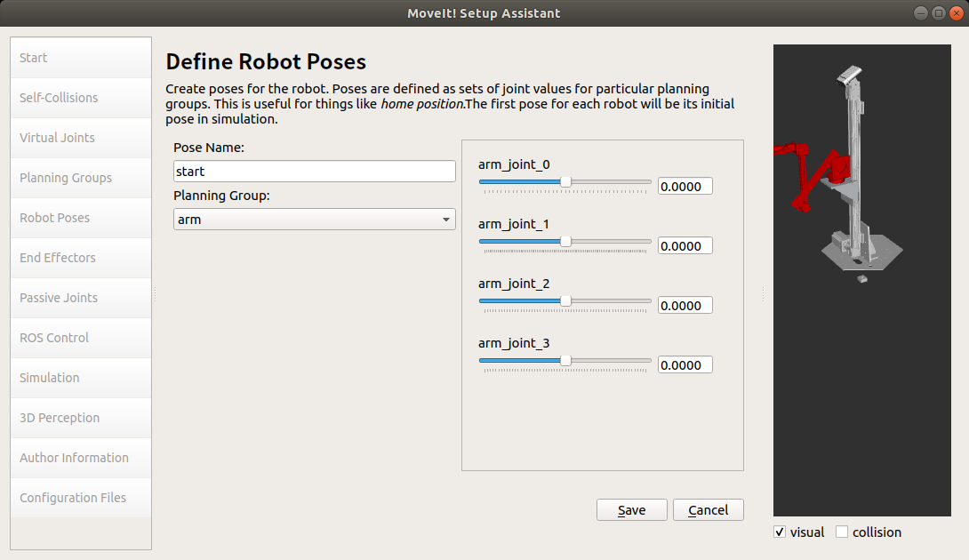Click the Pose Name text field
Image resolution: width=969 pixels, height=560 pixels.
coord(315,172)
